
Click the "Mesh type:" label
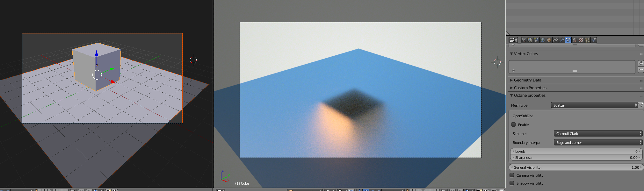coord(520,105)
